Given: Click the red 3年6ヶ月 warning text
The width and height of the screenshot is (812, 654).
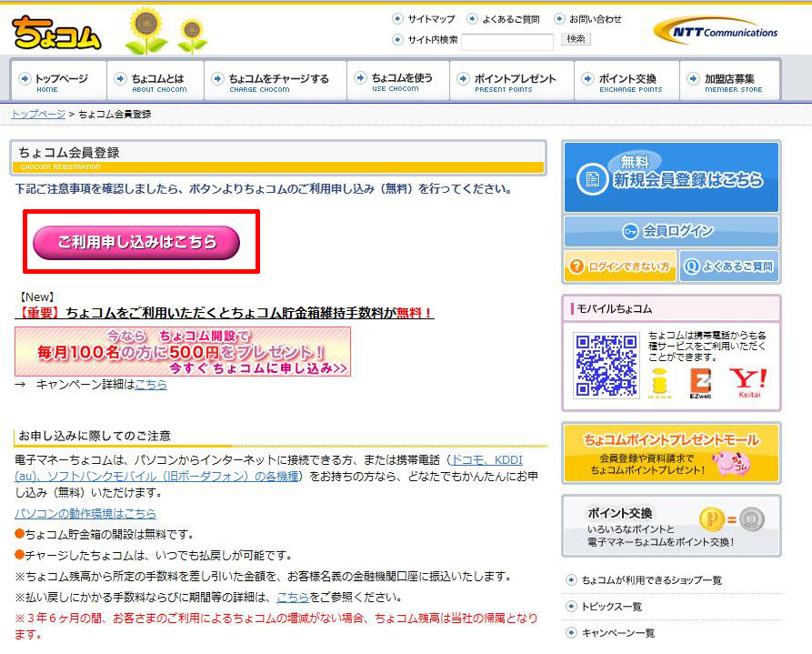Looking at the screenshot, I should 276,626.
